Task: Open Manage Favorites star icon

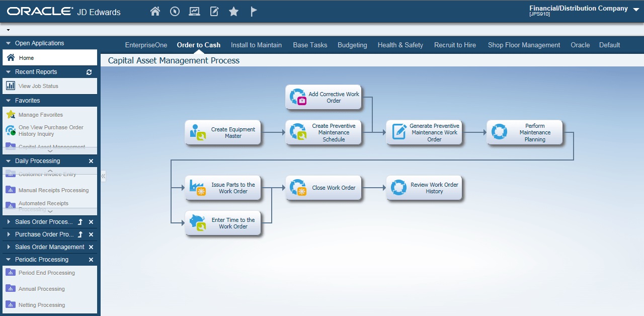Action: 11,115
